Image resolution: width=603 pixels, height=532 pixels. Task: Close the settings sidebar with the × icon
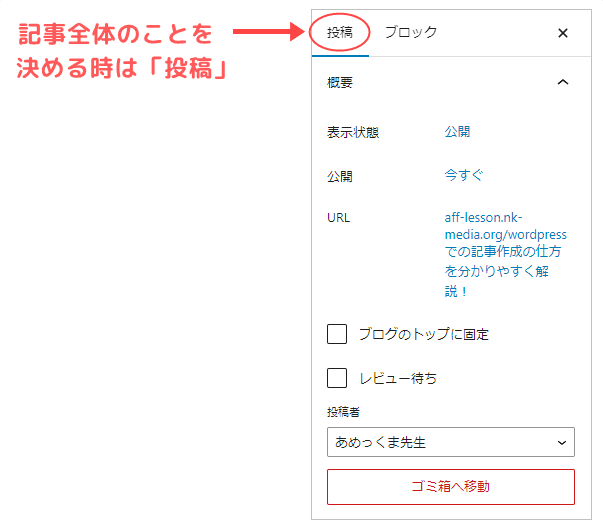click(562, 33)
